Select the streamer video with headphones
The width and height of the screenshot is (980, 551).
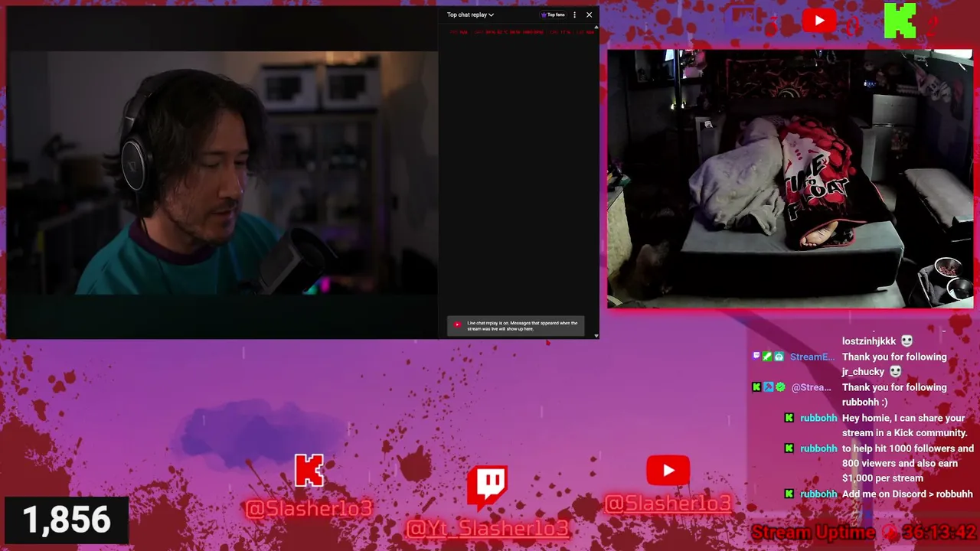pos(222,172)
